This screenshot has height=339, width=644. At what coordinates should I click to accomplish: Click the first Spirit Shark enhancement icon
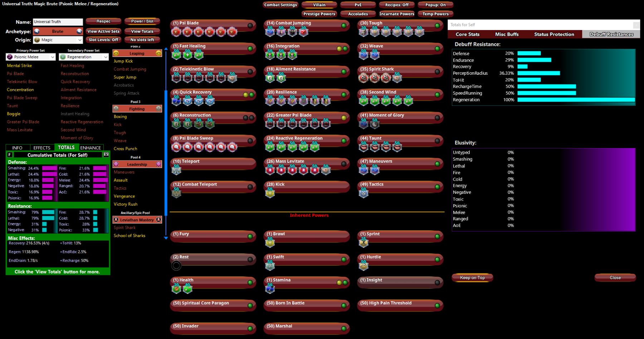(364, 78)
